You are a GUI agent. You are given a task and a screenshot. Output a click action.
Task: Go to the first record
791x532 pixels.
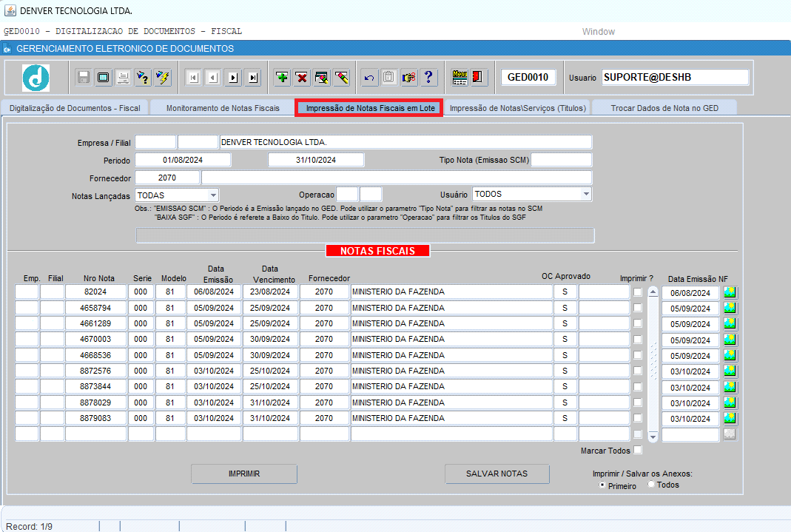194,78
